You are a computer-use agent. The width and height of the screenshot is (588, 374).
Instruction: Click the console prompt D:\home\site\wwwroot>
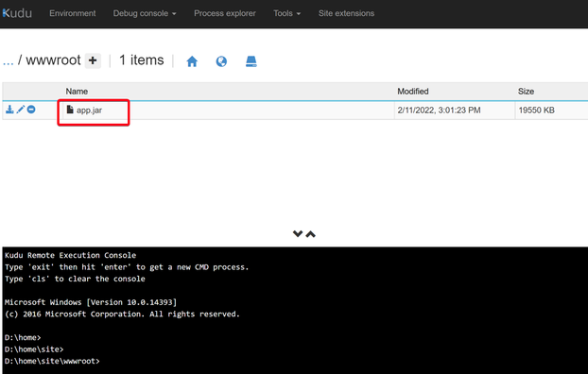point(52,362)
